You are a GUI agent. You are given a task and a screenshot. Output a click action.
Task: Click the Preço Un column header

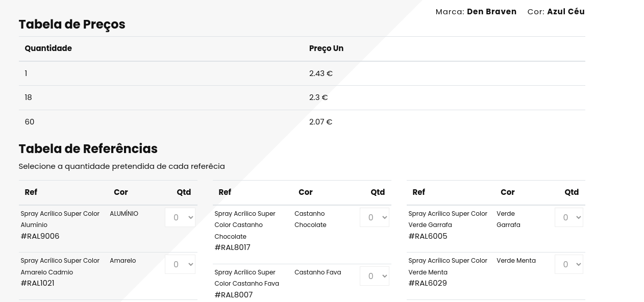point(326,48)
